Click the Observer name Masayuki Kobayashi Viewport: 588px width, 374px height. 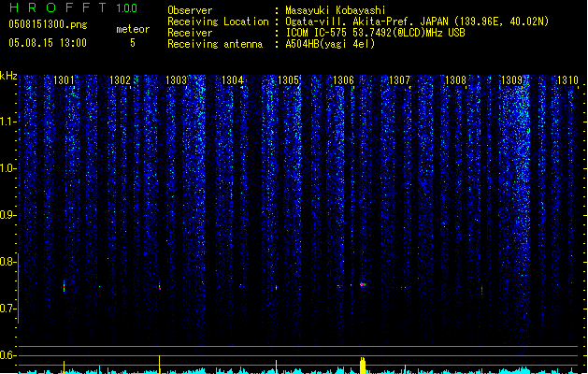336,10
